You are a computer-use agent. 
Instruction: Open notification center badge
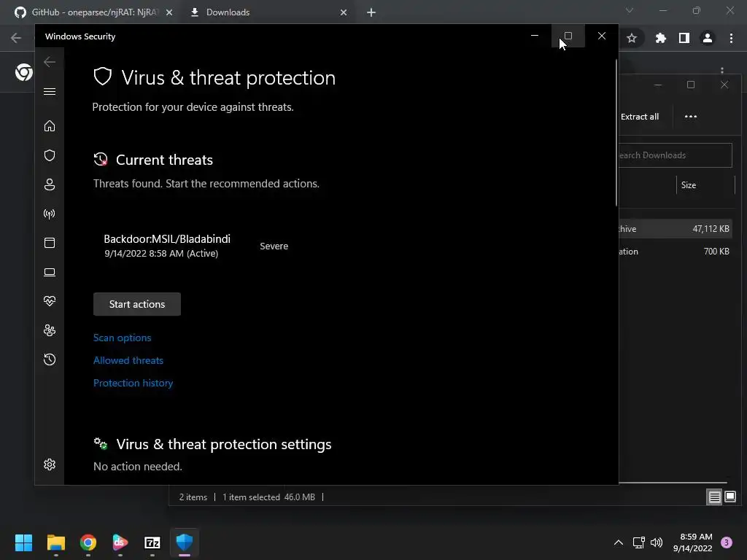pos(727,542)
